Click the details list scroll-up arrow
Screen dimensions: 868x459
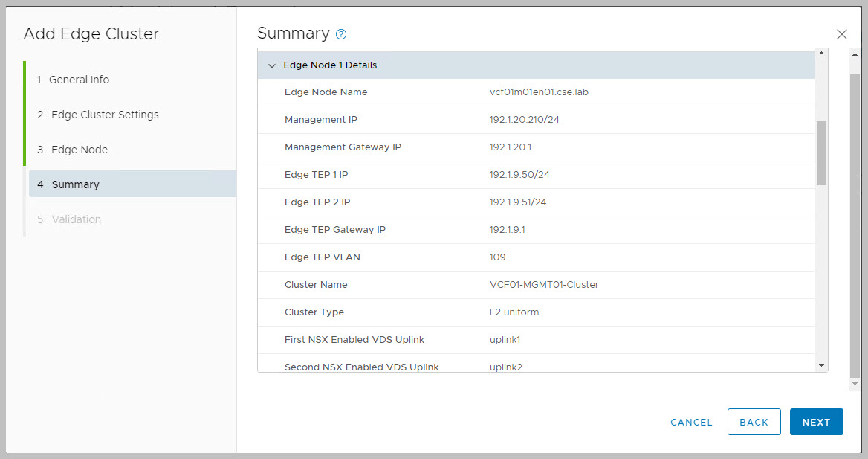click(x=821, y=54)
